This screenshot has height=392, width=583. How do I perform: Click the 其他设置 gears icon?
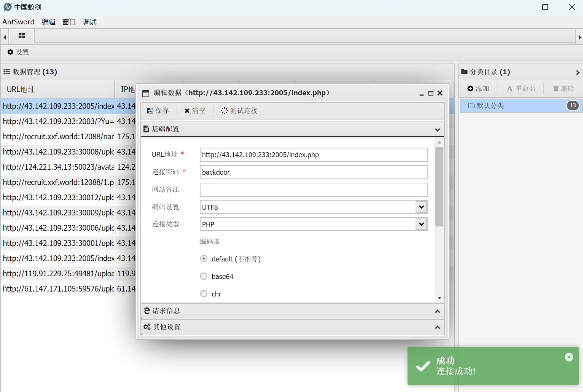(147, 327)
